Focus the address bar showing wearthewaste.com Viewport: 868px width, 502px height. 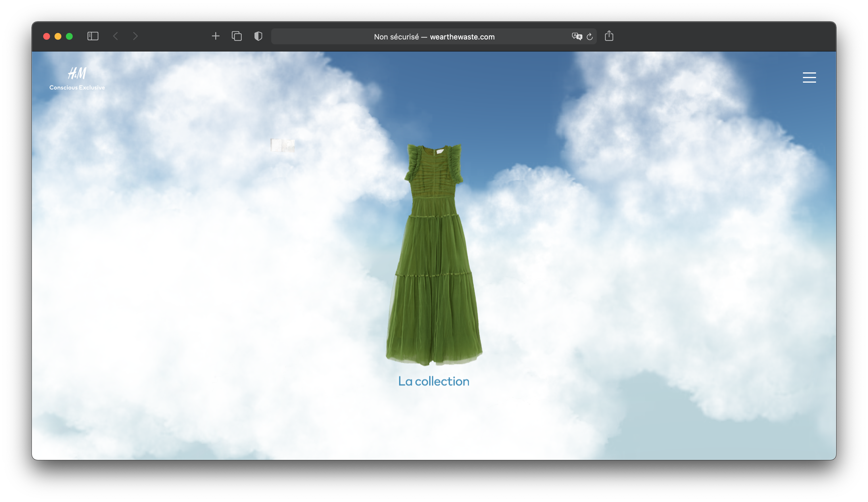[x=434, y=37]
